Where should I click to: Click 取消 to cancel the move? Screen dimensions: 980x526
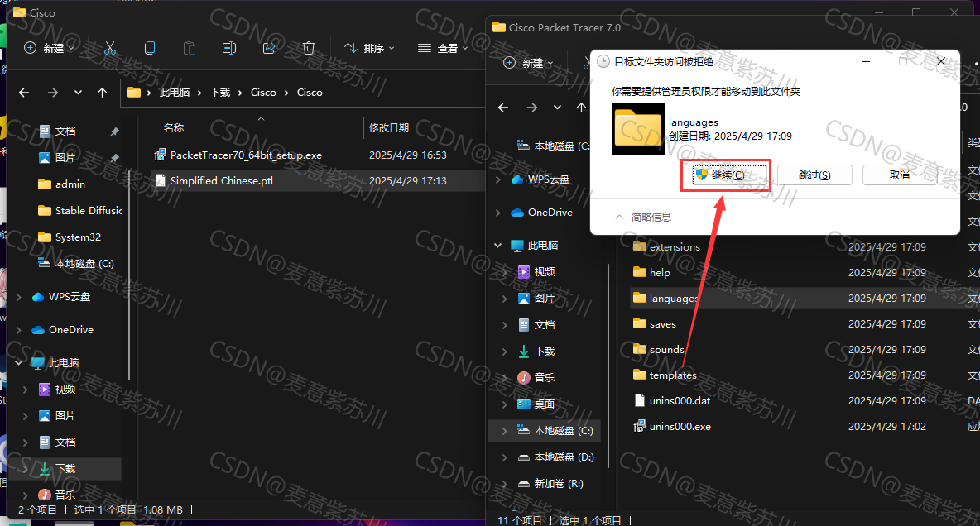click(x=900, y=175)
